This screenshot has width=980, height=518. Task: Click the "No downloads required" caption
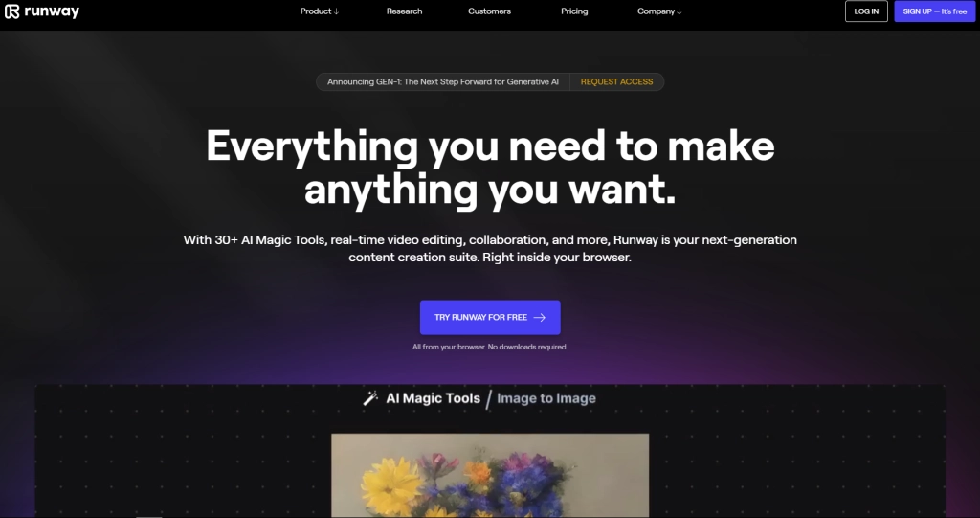(x=490, y=347)
